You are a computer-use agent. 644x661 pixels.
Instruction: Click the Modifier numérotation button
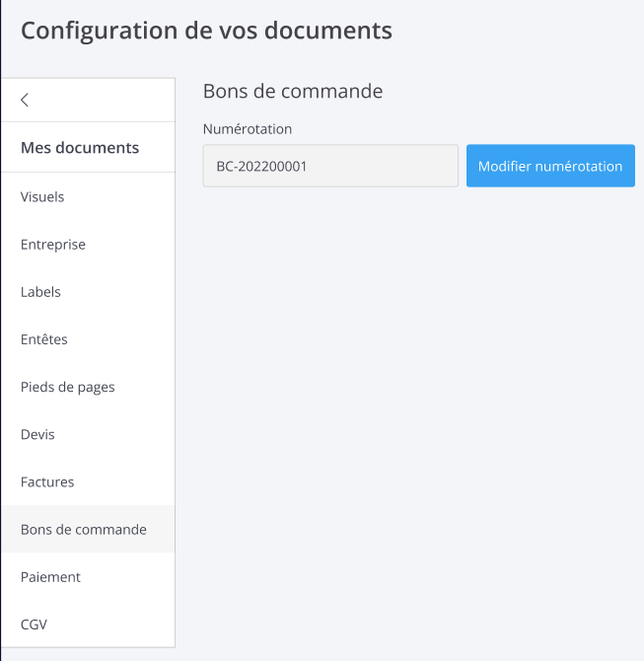click(550, 166)
